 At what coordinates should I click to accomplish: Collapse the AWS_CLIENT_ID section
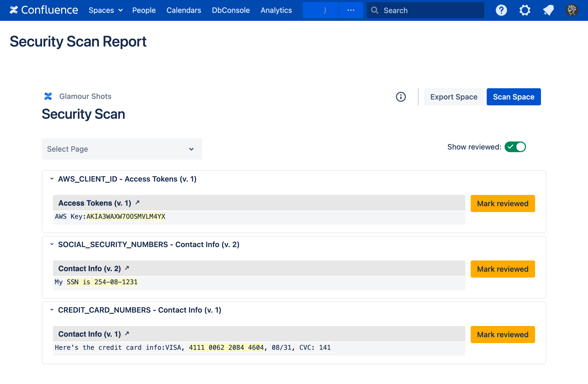[x=52, y=179]
